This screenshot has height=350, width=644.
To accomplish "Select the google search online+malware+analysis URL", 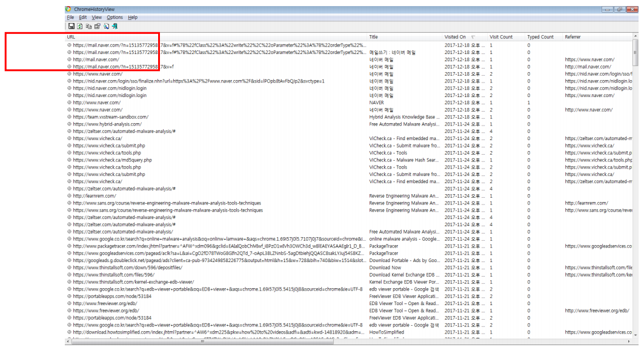I will [x=219, y=239].
